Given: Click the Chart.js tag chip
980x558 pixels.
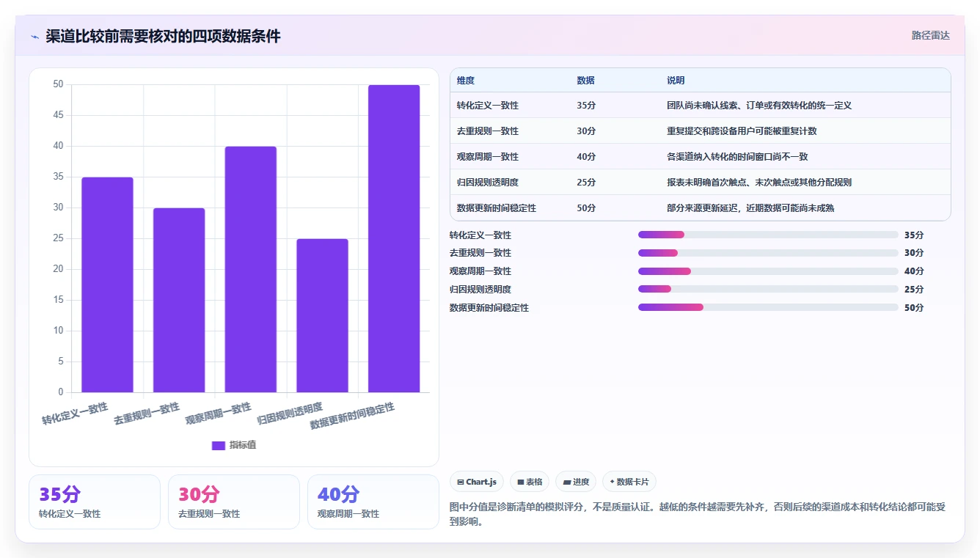Looking at the screenshot, I should pos(477,482).
